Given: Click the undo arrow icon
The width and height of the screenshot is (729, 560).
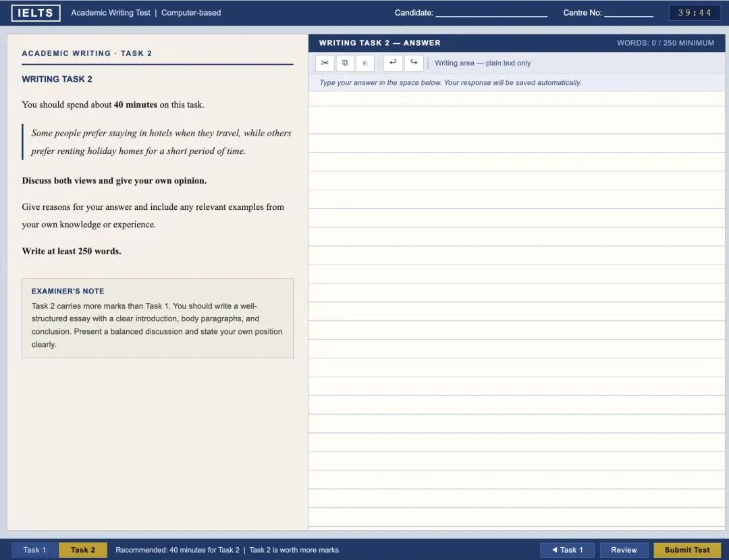Looking at the screenshot, I should (393, 63).
